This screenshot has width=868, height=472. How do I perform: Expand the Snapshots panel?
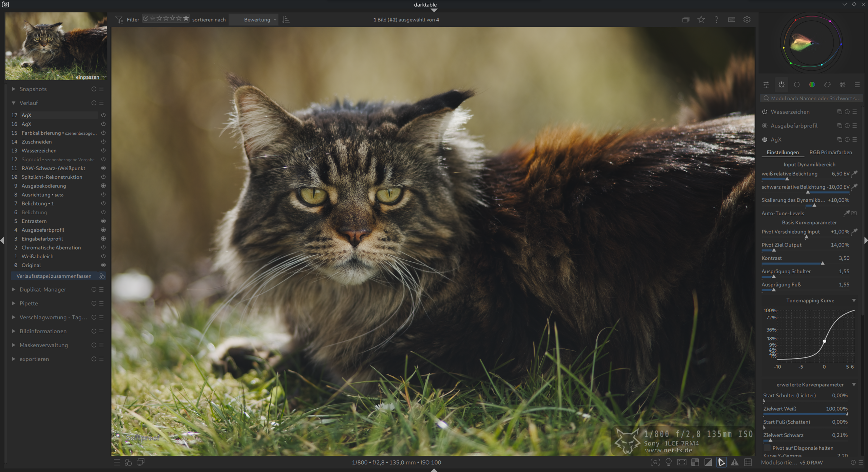click(33, 89)
